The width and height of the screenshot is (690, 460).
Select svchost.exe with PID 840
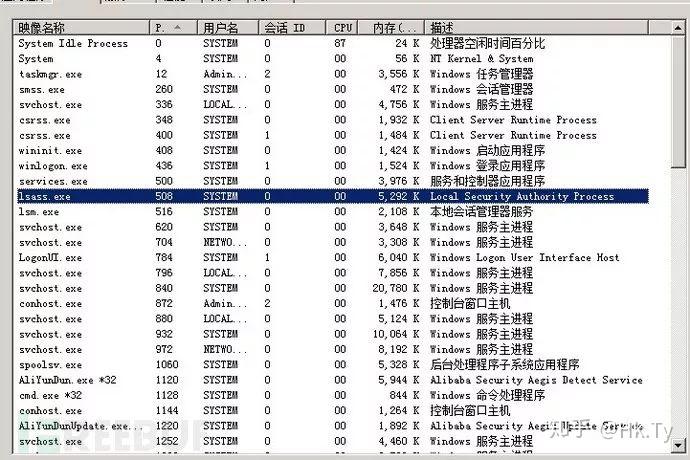pos(333,288)
